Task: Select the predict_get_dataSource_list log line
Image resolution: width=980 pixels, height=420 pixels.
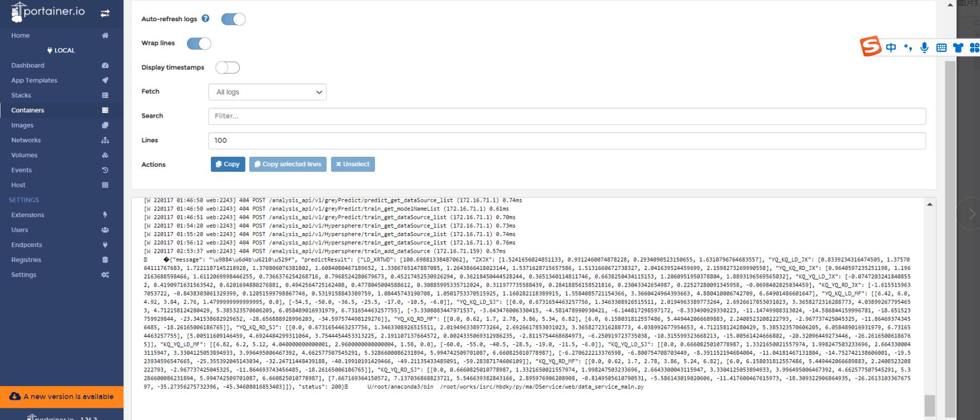Action: 333,200
